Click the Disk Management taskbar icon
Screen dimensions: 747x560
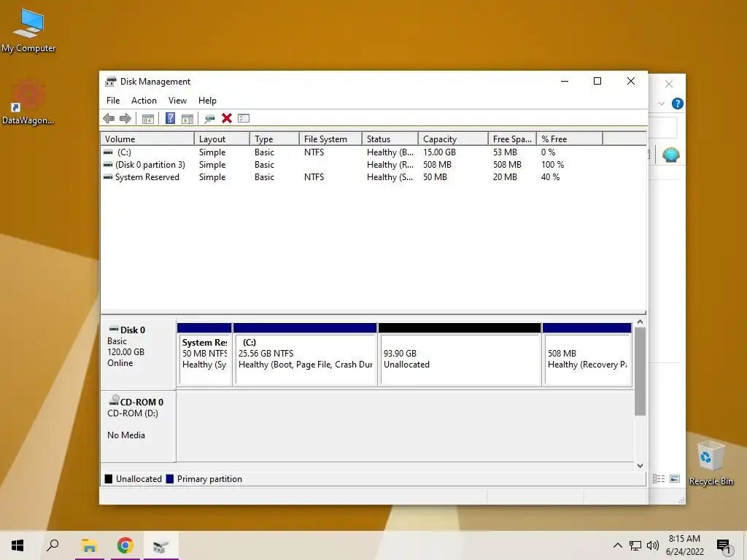point(160,545)
